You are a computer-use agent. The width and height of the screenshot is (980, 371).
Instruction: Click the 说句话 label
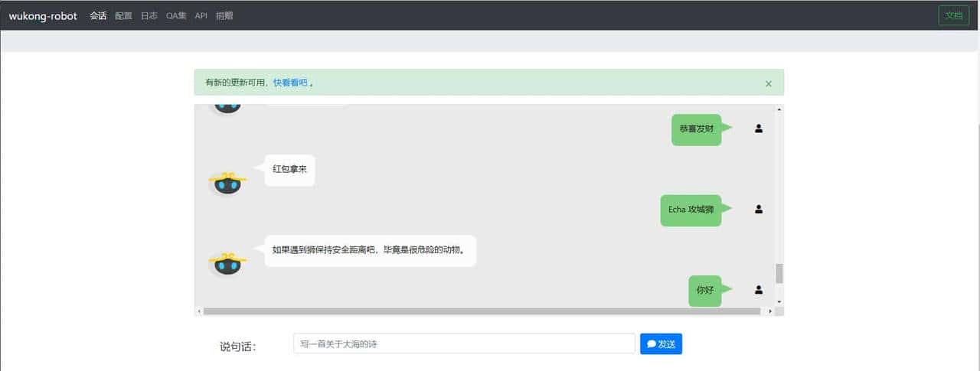point(237,347)
